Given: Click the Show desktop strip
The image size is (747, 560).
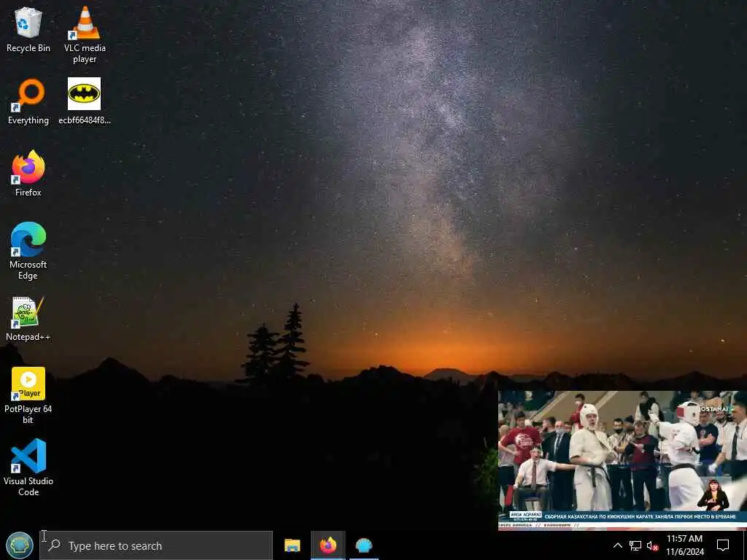Looking at the screenshot, I should tap(745, 545).
